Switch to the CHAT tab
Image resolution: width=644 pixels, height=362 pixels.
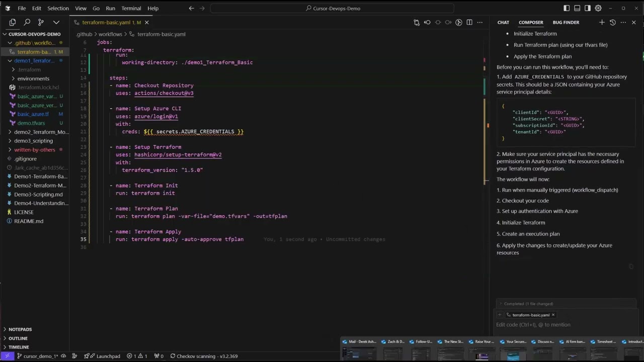point(503,22)
